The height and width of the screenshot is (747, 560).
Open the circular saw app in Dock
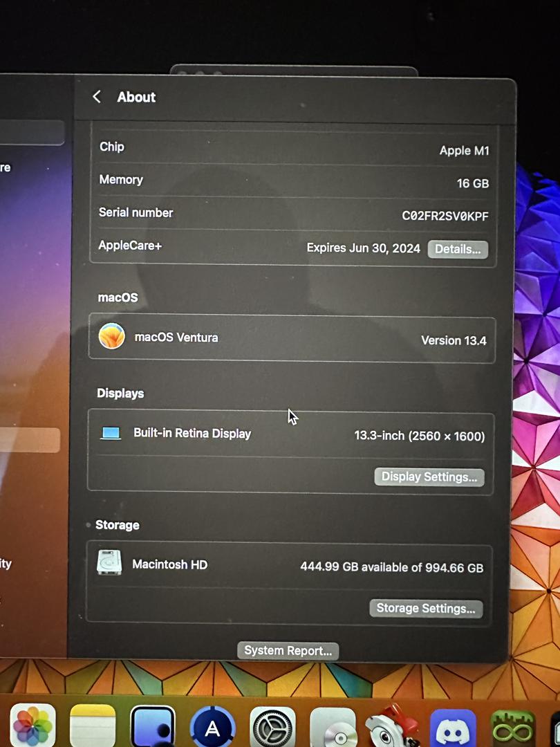[x=393, y=728]
